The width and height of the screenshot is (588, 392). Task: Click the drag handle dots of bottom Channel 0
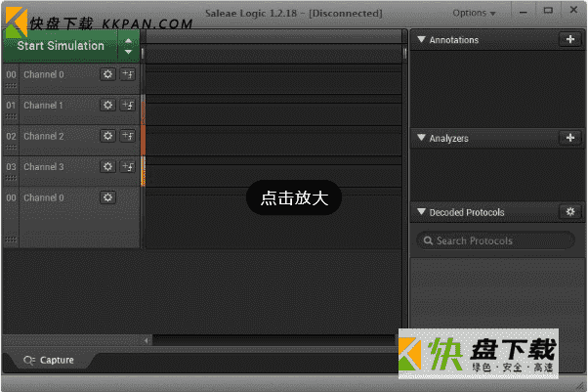(11, 240)
